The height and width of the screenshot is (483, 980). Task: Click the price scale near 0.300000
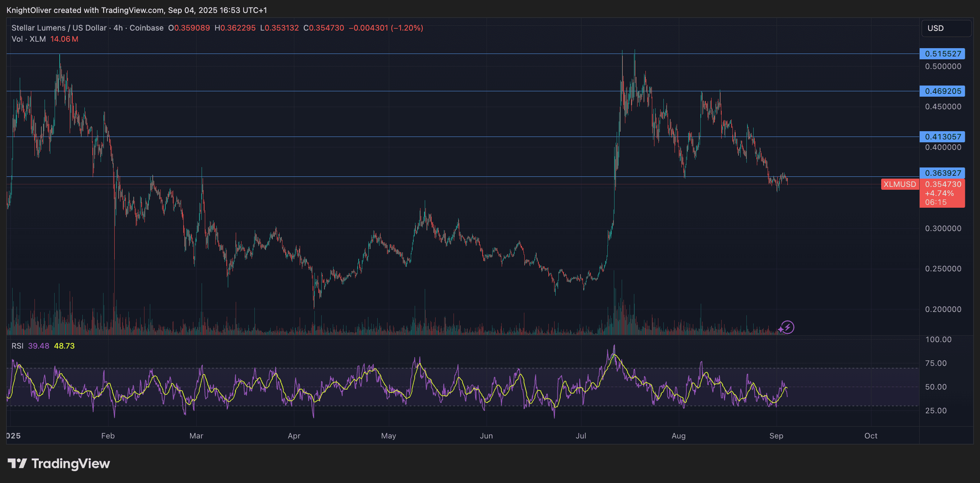[x=943, y=229]
